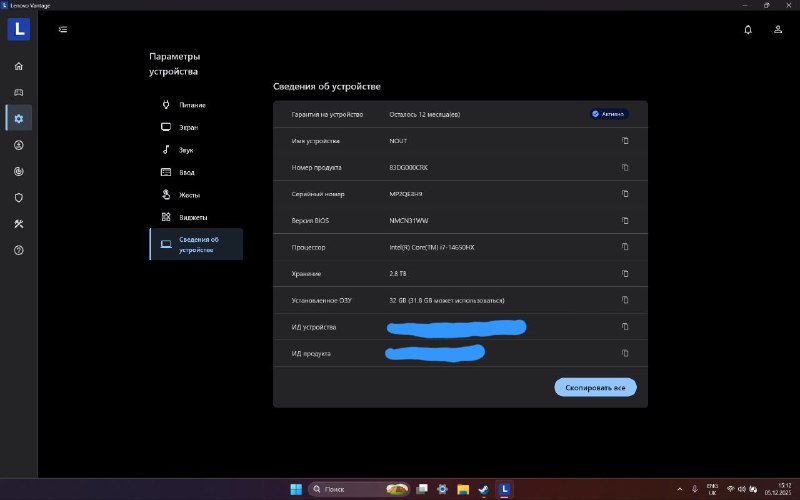The height and width of the screenshot is (500, 800).
Task: Open Steam from the taskbar
Action: coord(483,489)
